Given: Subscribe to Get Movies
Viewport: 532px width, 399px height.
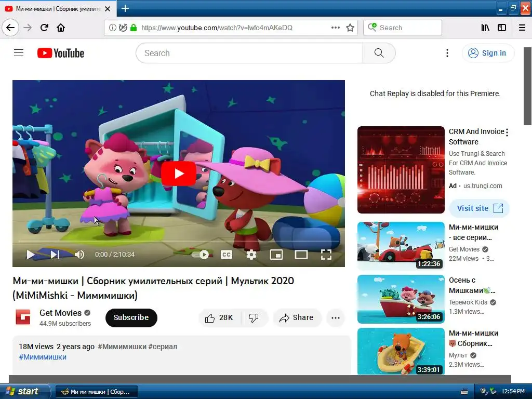Looking at the screenshot, I should pos(131,317).
